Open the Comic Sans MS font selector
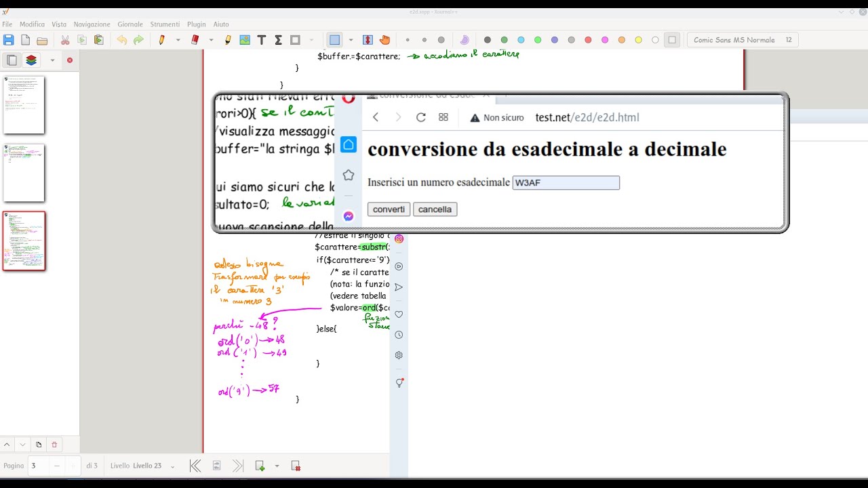This screenshot has width=868, height=488. 743,40
